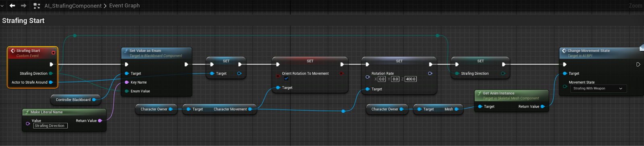
Task: Click the Rotation Rate Z value field
Action: click(411, 79)
